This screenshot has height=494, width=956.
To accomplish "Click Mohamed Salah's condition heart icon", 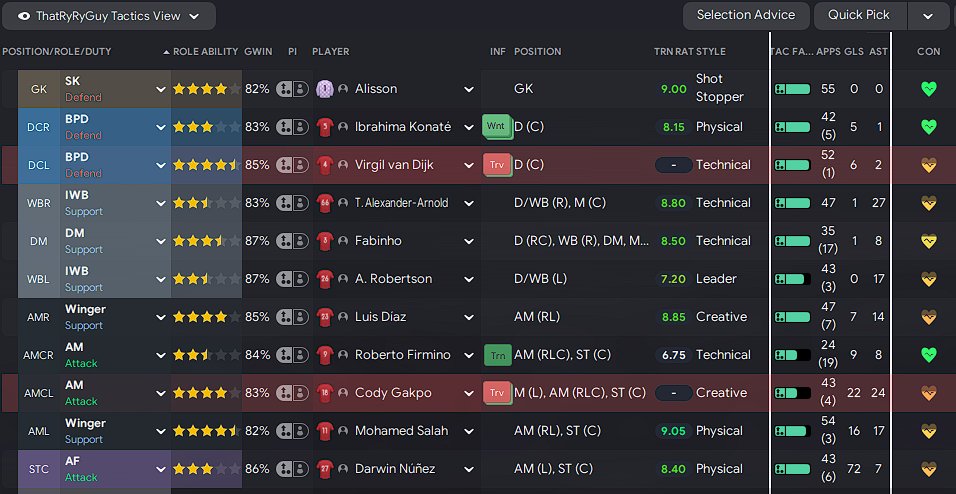I will pos(930,431).
